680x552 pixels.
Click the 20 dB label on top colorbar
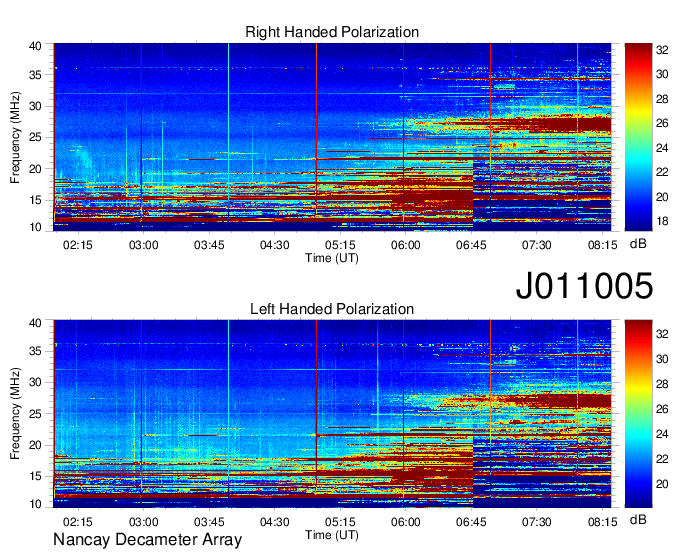pos(662,197)
